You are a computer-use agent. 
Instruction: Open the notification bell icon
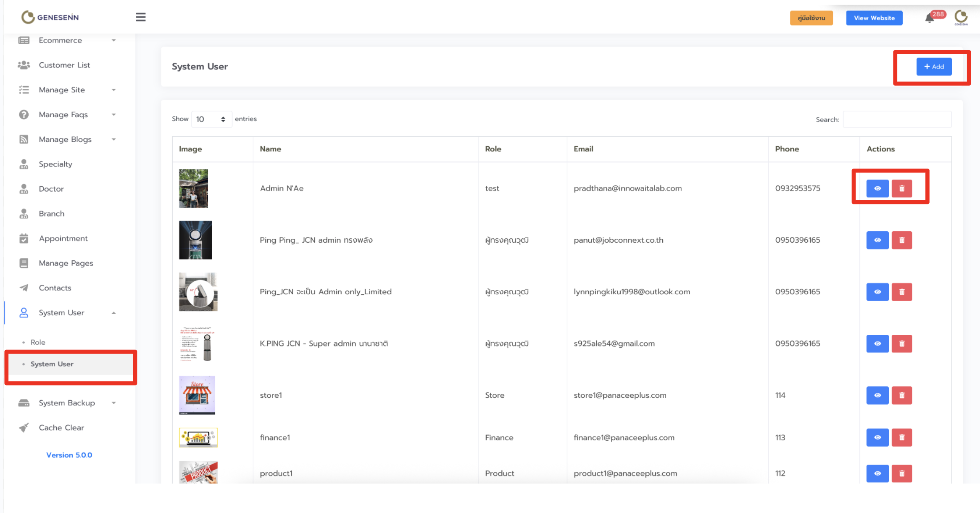click(x=930, y=18)
